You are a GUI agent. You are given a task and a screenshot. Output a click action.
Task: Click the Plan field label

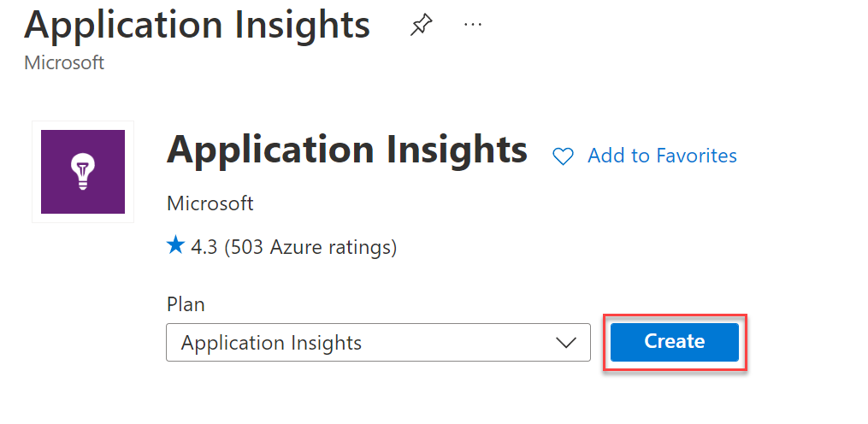186,304
